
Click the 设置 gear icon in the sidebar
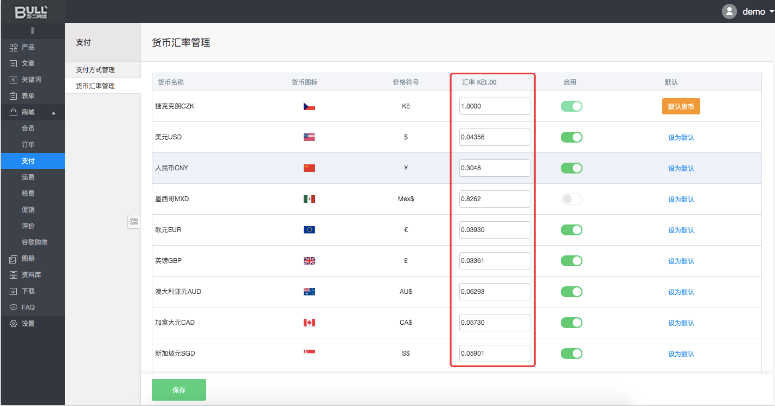(x=13, y=323)
